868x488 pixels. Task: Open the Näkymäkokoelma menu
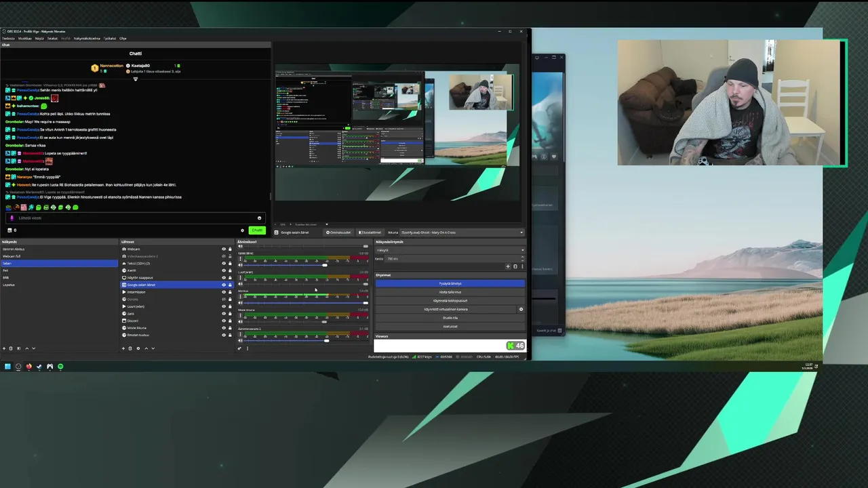point(87,39)
